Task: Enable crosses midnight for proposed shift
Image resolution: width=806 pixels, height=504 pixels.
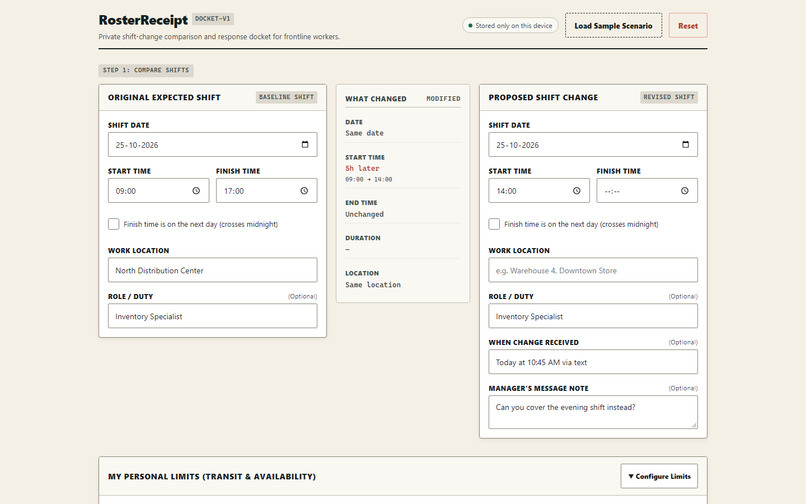Action: tap(494, 224)
